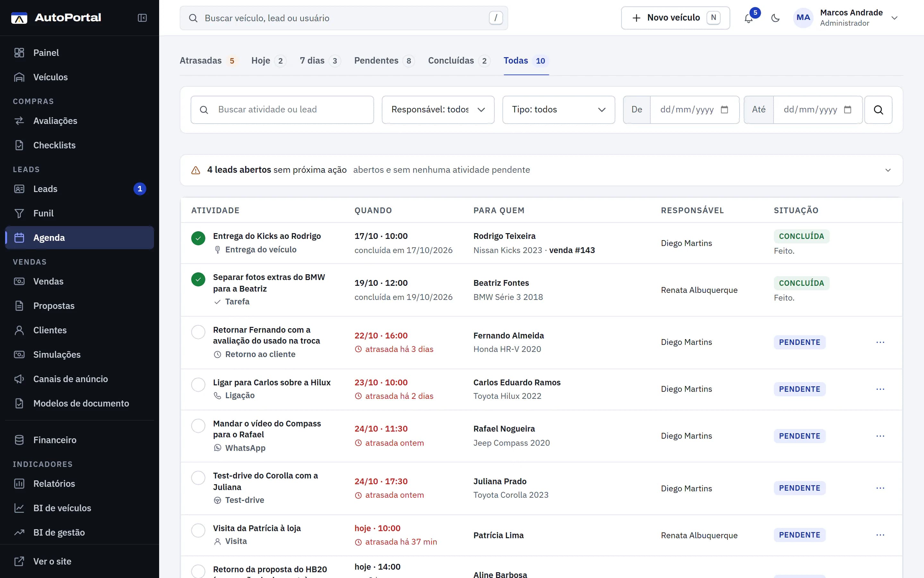Click the AutoPortal logo

point(56,18)
